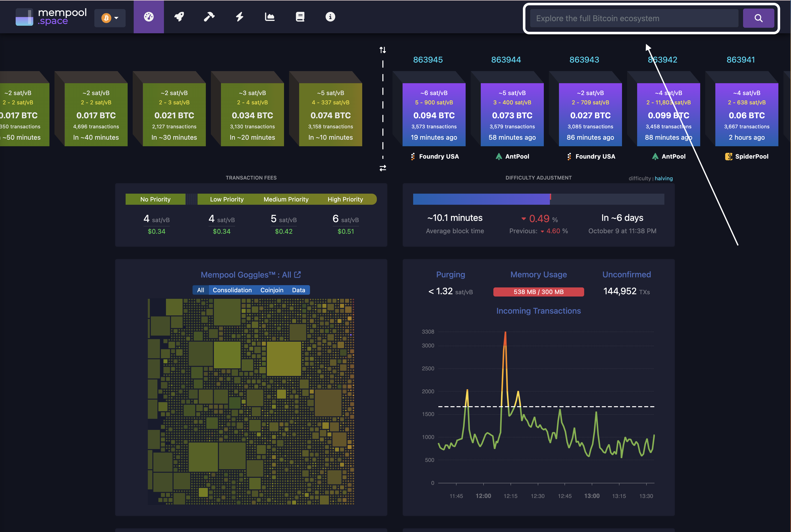Image resolution: width=791 pixels, height=532 pixels.
Task: Click the purple search magnifier button
Action: [x=758, y=18]
